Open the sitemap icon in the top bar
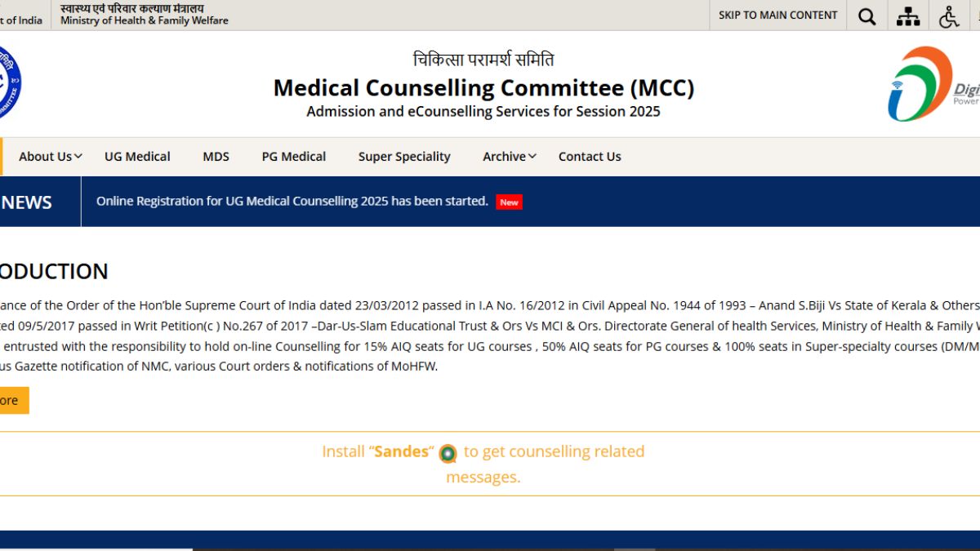The width and height of the screenshot is (980, 551). pyautogui.click(x=908, y=16)
